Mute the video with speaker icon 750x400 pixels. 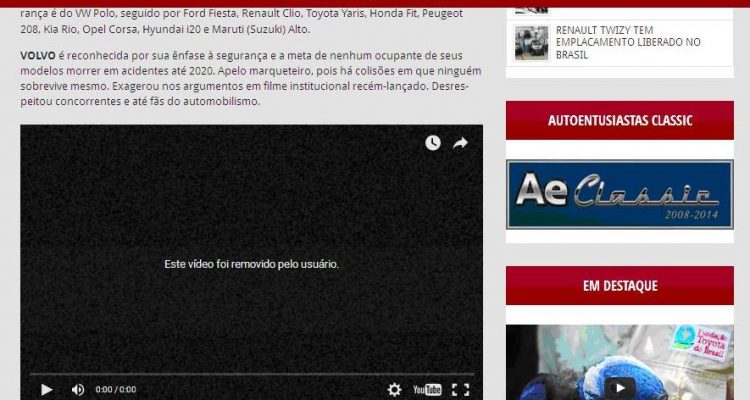click(77, 389)
